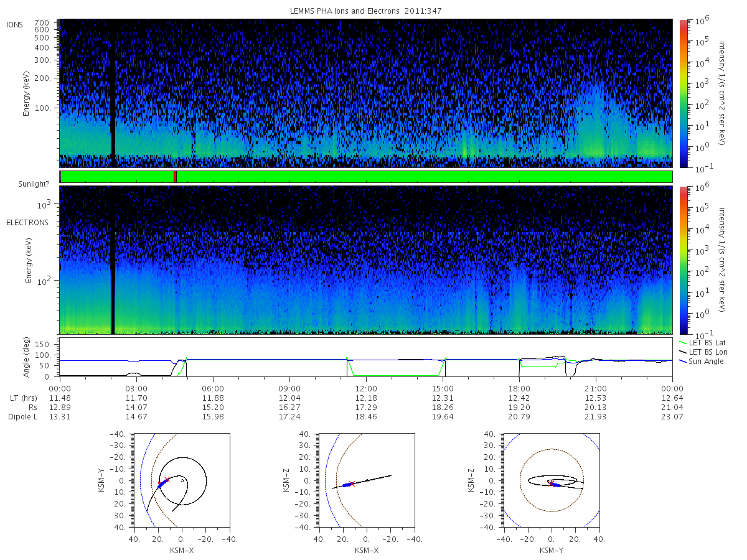This screenshot has width=747, height=560.
Task: Select the 18:00 time axis label
Action: pyautogui.click(x=519, y=388)
